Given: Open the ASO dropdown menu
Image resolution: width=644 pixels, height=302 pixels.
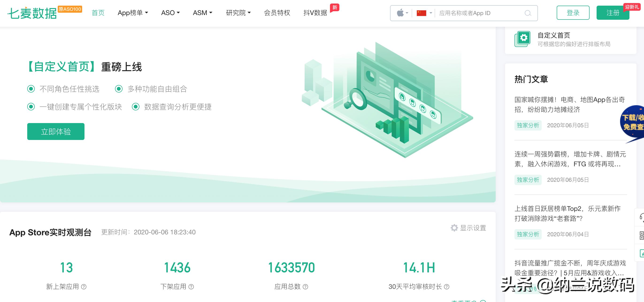Looking at the screenshot, I should (x=170, y=13).
